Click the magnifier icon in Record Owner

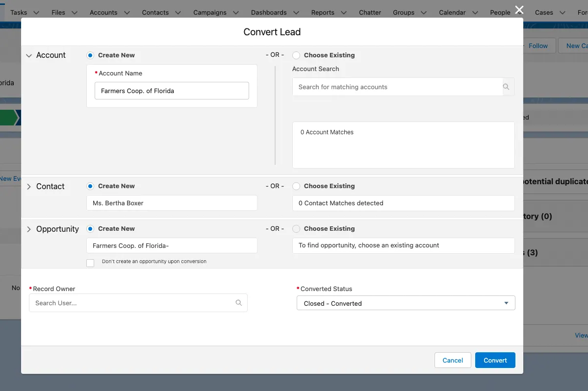coord(238,303)
